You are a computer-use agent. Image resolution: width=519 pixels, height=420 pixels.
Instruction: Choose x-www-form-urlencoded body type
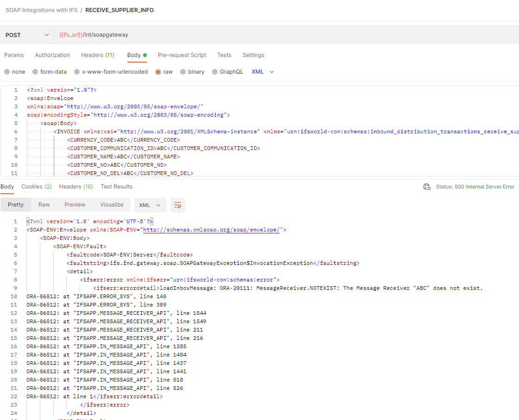pos(77,72)
